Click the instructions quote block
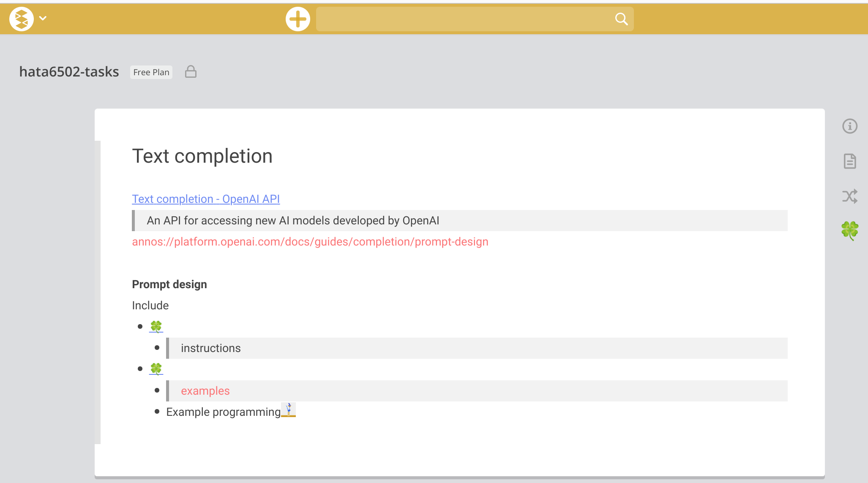The image size is (868, 483). pyautogui.click(x=210, y=348)
